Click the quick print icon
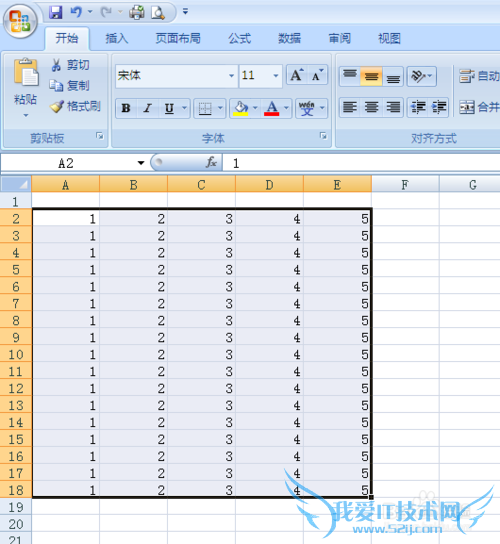The image size is (500, 544). pos(137,12)
